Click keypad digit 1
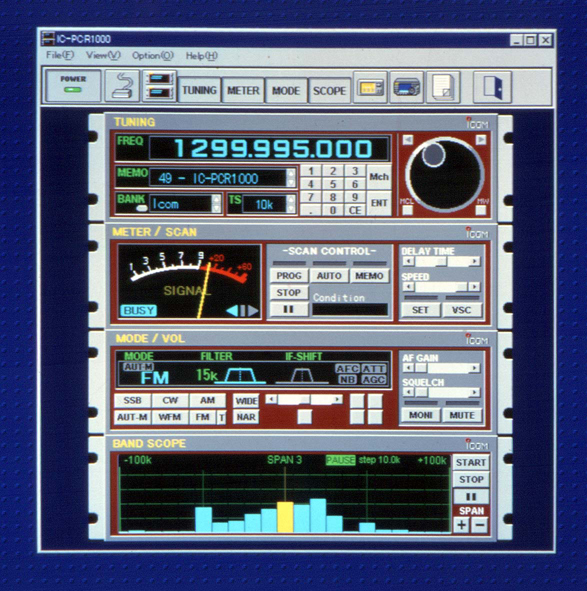The width and height of the screenshot is (587, 591). click(x=311, y=171)
